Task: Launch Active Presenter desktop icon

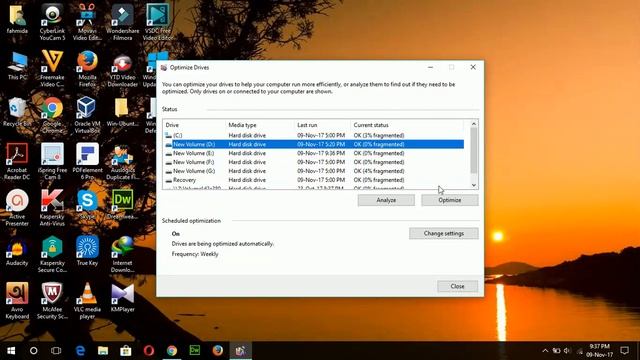Action: coord(17,208)
